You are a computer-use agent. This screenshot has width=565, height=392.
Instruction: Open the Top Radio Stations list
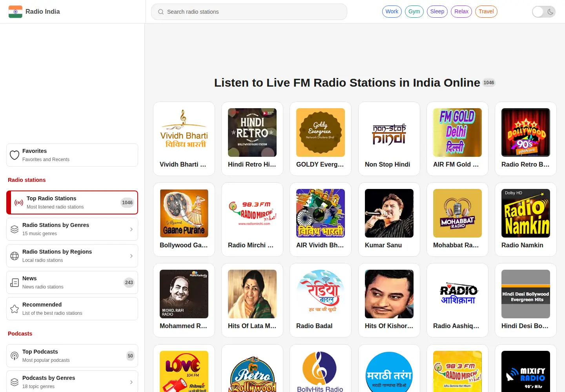tap(72, 203)
